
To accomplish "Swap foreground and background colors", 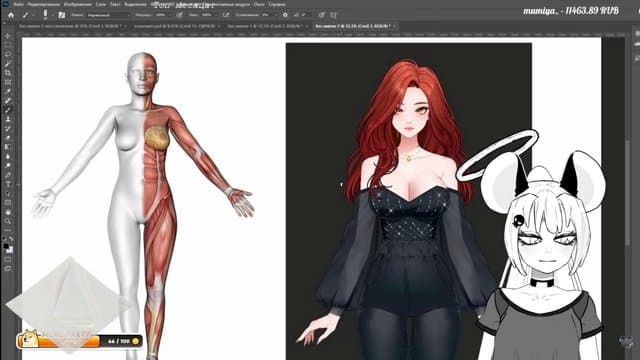I will tap(11, 239).
